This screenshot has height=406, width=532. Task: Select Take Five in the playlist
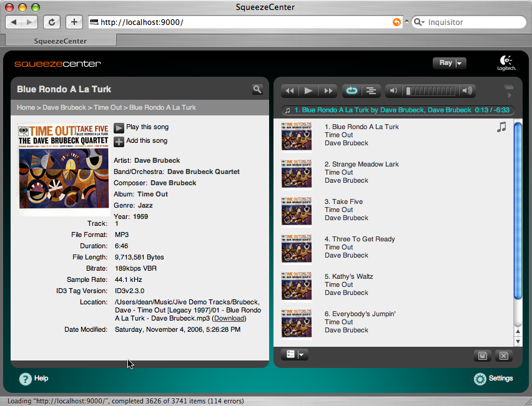tap(347, 201)
